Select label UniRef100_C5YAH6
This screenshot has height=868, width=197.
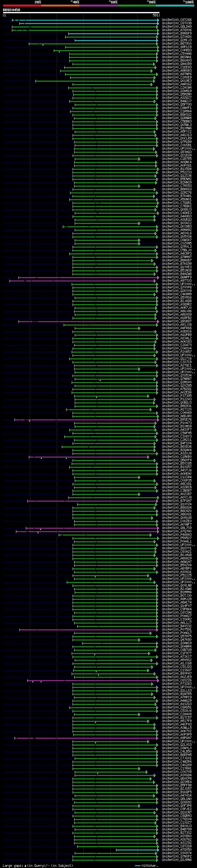coord(176,54)
